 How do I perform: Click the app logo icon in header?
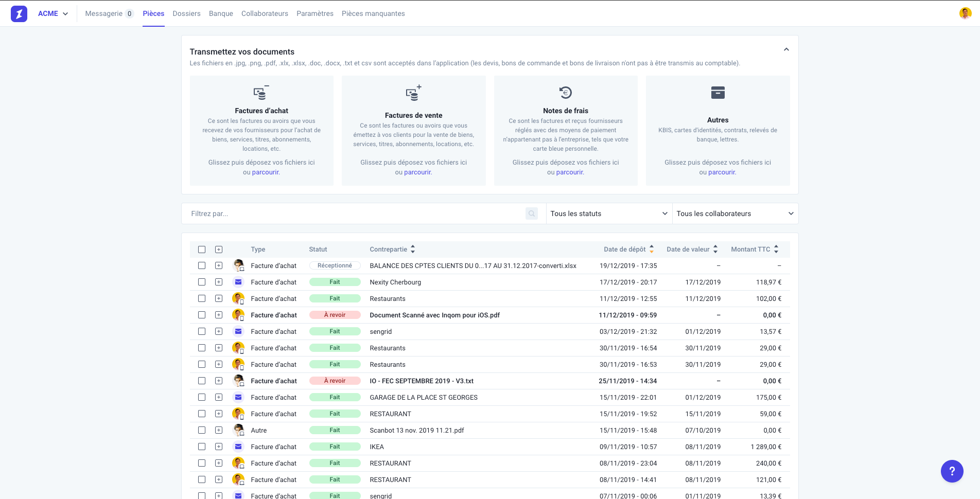point(19,14)
